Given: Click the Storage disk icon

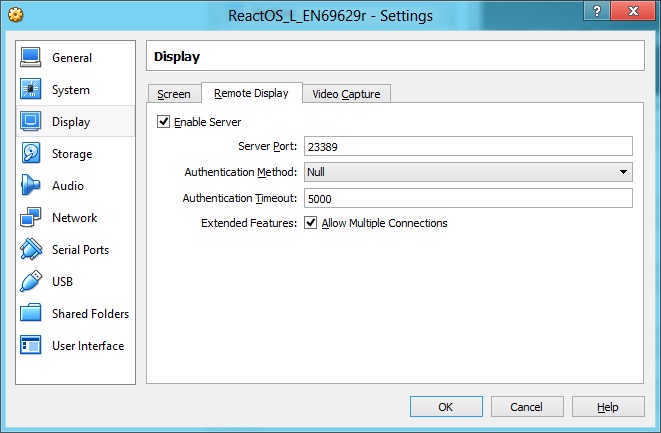Looking at the screenshot, I should (x=30, y=153).
